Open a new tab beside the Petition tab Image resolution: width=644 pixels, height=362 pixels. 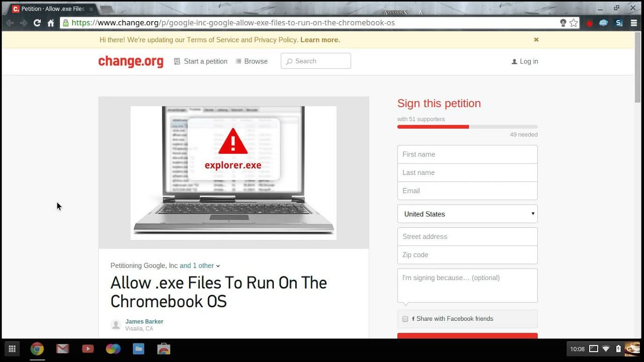click(x=107, y=9)
